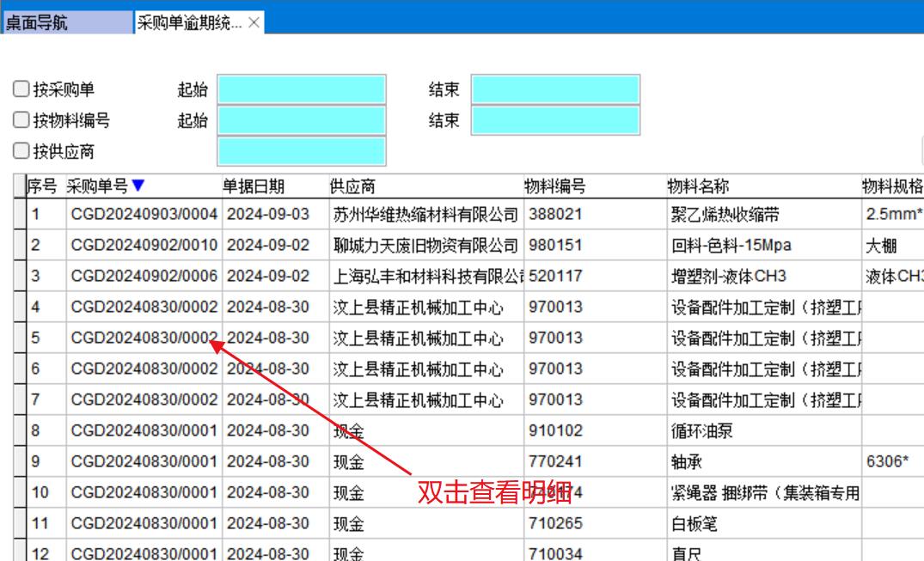Enable the 按采购单 checkbox
Viewport: 924px width, 561px height.
click(x=21, y=89)
